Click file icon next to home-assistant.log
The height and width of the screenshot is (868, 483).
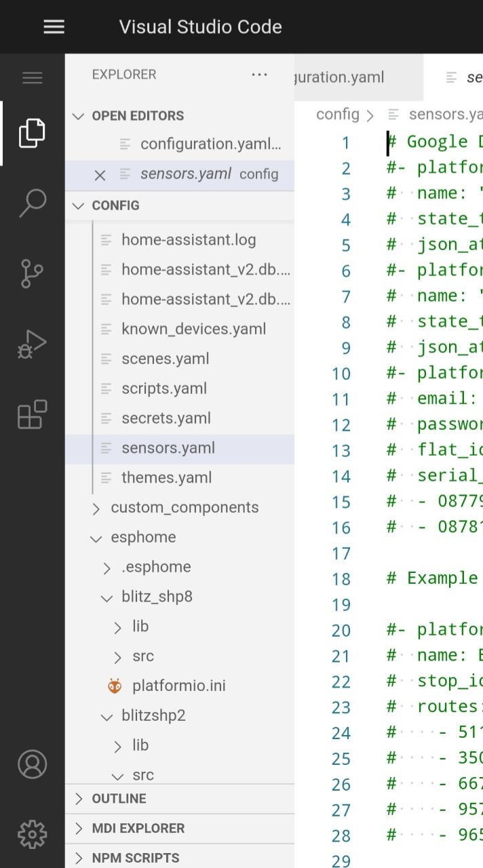pyautogui.click(x=106, y=240)
